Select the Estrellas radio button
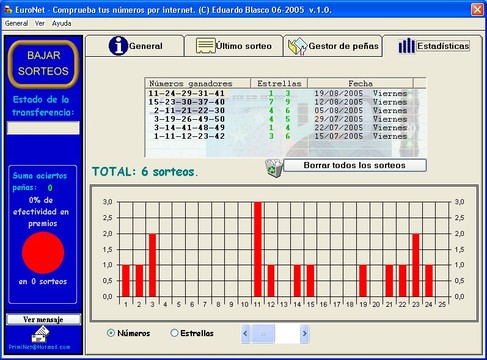The image size is (487, 360). point(174,333)
